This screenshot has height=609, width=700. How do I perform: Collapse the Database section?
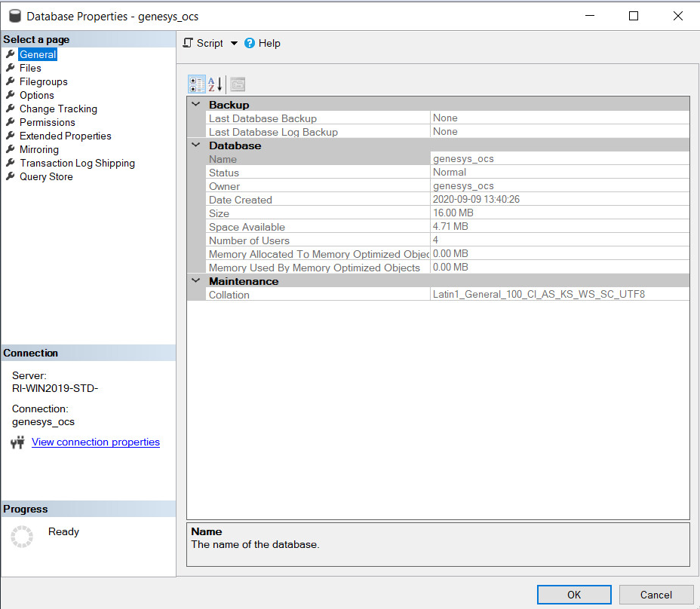pyautogui.click(x=196, y=145)
